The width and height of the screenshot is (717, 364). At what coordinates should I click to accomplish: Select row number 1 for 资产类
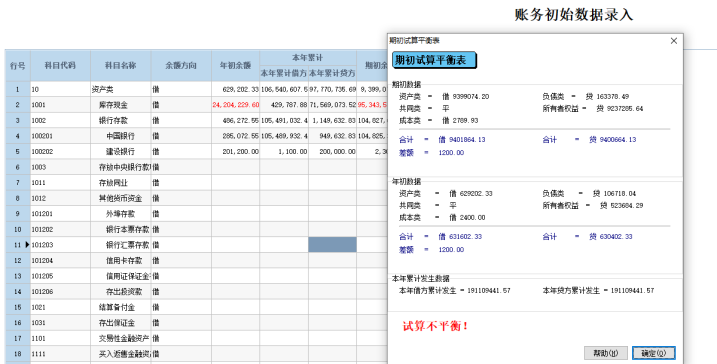(18, 90)
